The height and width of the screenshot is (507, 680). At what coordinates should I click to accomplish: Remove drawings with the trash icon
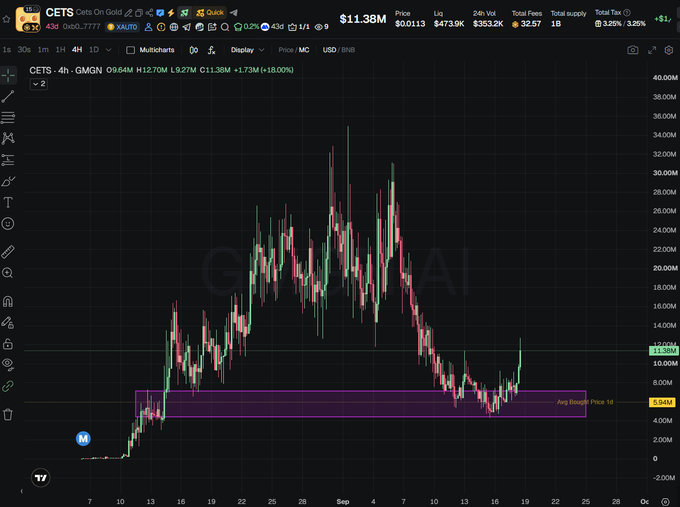(8, 415)
